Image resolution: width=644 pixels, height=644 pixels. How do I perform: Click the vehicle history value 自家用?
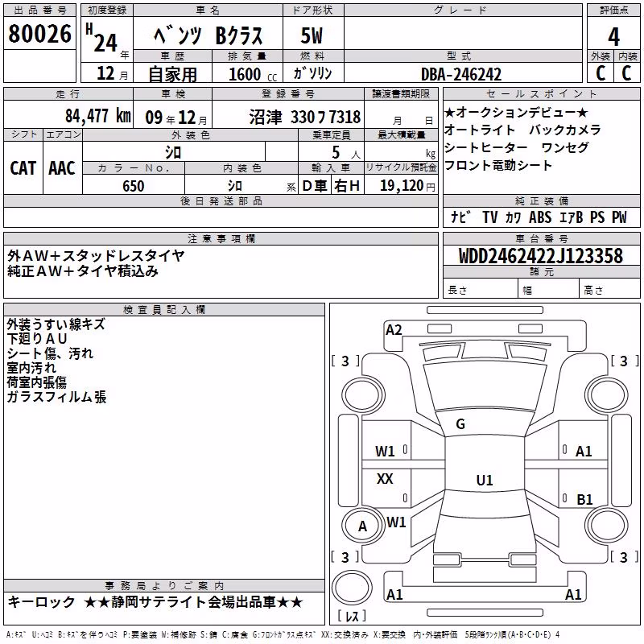click(172, 74)
